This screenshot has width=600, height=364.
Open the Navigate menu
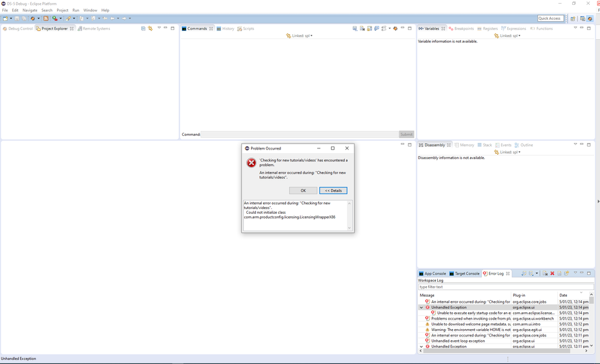point(30,10)
